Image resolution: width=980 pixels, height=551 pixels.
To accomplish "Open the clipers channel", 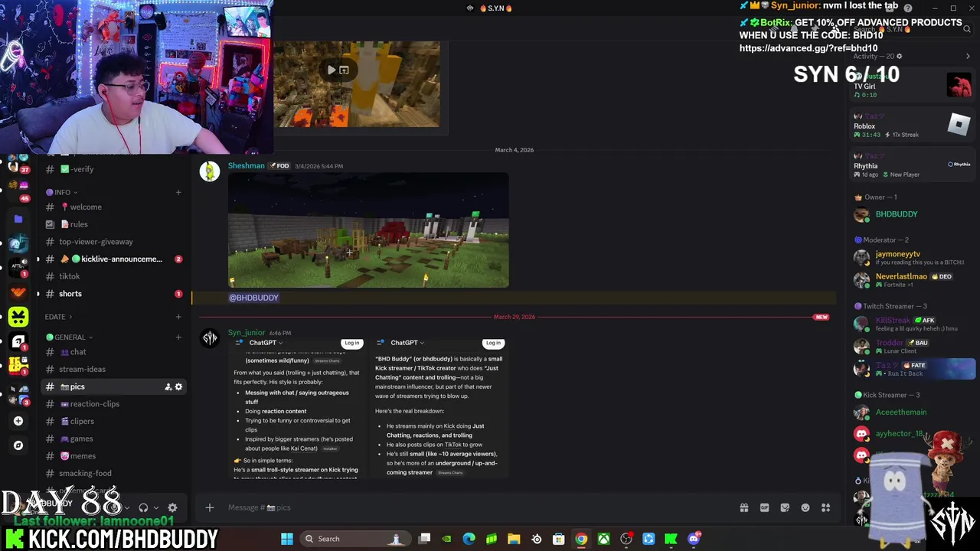I will pyautogui.click(x=113, y=421).
